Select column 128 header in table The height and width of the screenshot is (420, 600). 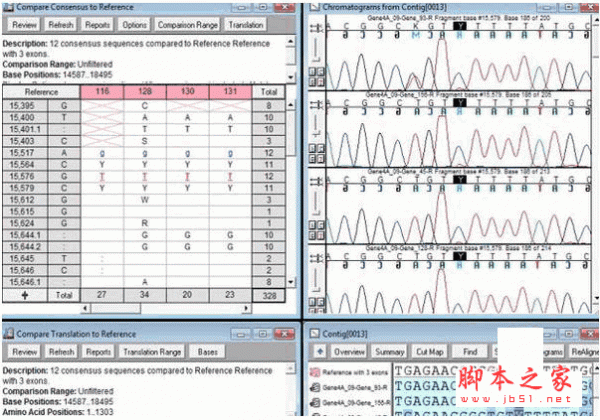click(x=145, y=91)
